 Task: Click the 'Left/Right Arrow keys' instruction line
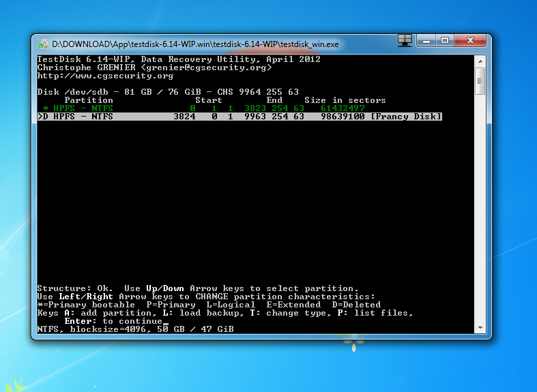[x=206, y=297]
